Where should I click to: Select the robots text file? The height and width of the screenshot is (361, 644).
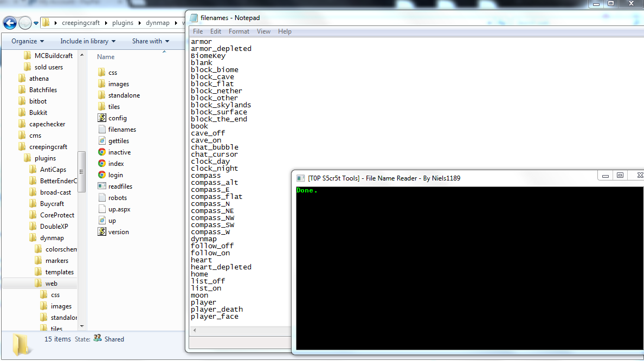pos(113,198)
